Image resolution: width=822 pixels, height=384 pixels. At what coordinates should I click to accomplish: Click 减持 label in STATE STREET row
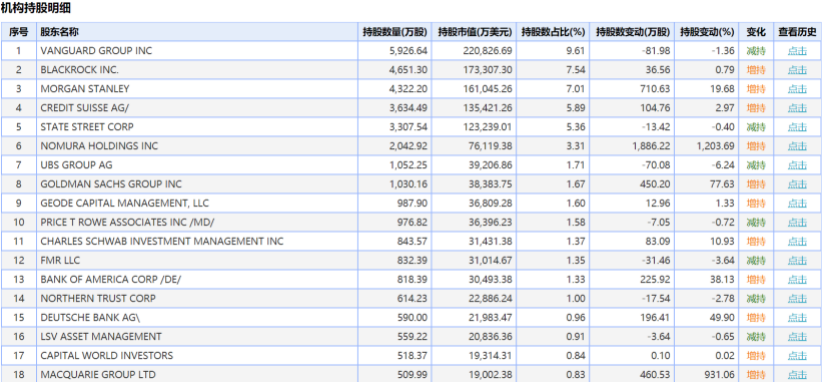click(x=756, y=127)
